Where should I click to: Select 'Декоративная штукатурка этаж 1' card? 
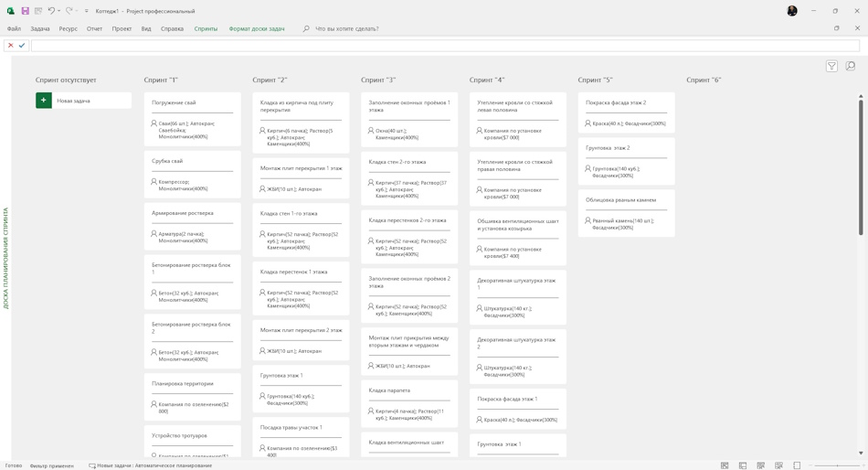517,297
